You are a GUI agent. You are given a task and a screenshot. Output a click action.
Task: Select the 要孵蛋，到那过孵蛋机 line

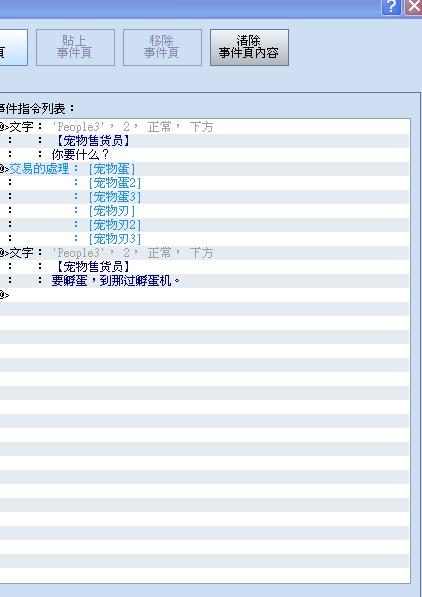[204, 281]
